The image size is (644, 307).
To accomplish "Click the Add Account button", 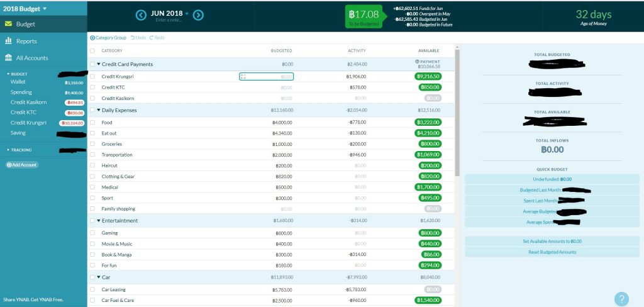I will pyautogui.click(x=22, y=165).
